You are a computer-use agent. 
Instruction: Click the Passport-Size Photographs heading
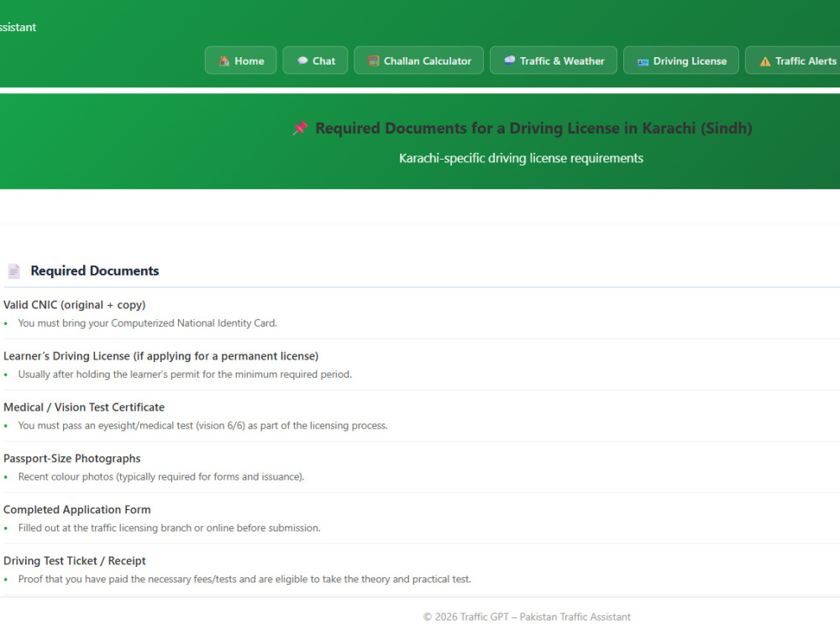click(71, 459)
